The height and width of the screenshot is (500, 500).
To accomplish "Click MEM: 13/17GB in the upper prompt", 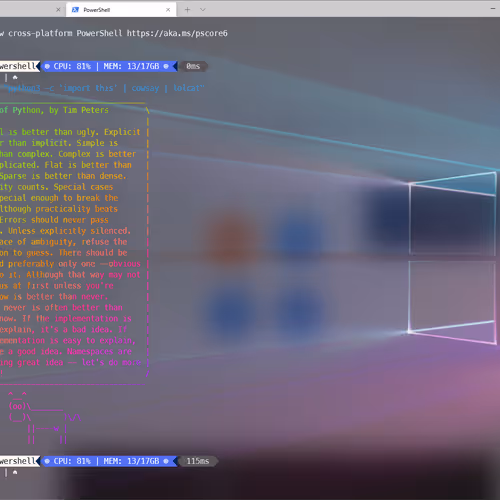I will pos(131,66).
